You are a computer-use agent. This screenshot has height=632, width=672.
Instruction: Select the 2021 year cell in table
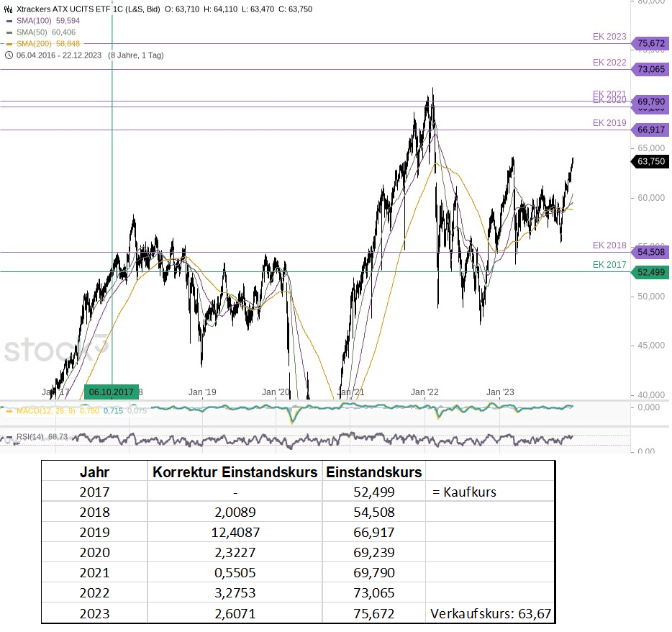coord(95,572)
